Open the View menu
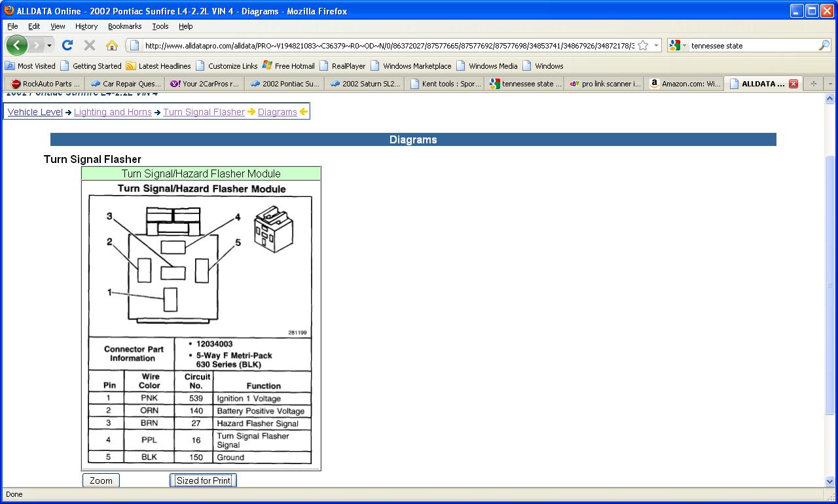Image resolution: width=838 pixels, height=504 pixels. [58, 26]
